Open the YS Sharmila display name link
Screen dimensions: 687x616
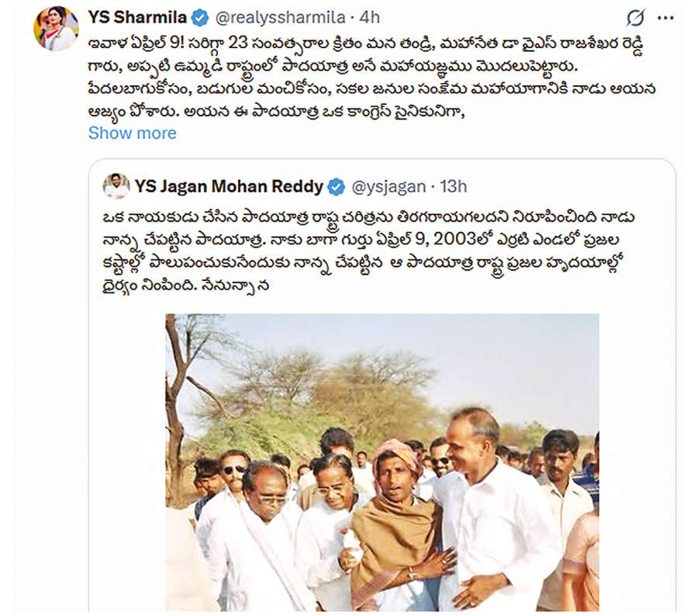(x=137, y=18)
